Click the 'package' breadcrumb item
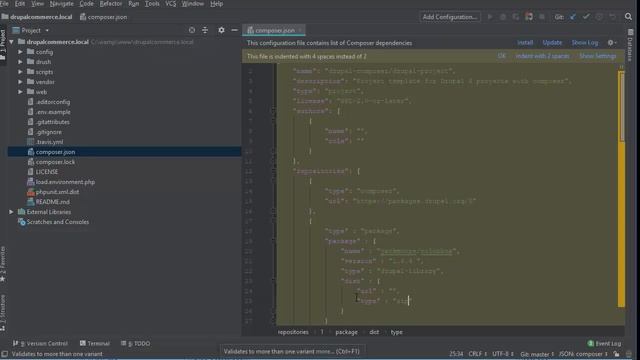The image size is (640, 360). point(346,332)
